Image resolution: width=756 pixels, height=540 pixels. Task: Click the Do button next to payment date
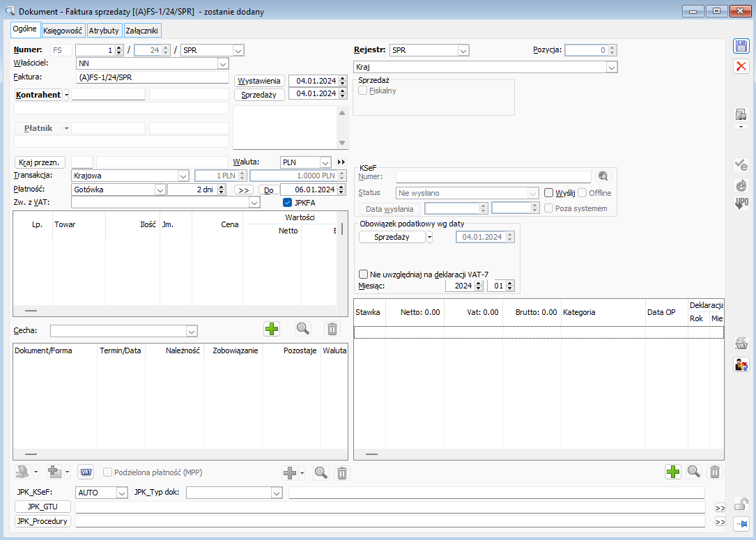(269, 190)
